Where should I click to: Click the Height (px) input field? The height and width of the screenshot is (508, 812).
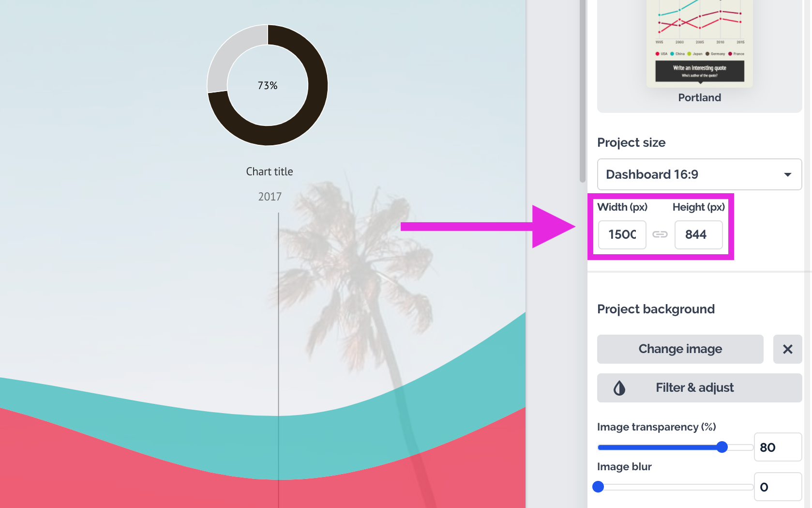(x=698, y=235)
